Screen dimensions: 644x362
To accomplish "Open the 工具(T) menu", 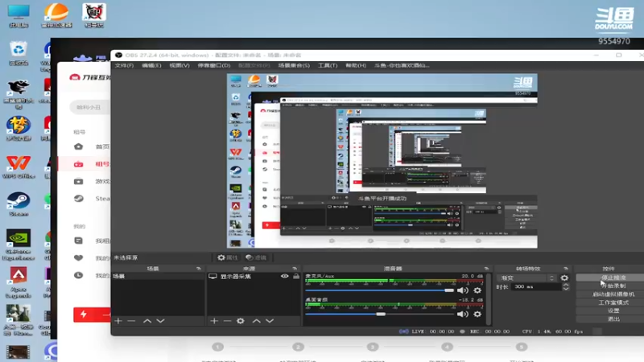I will 328,66.
